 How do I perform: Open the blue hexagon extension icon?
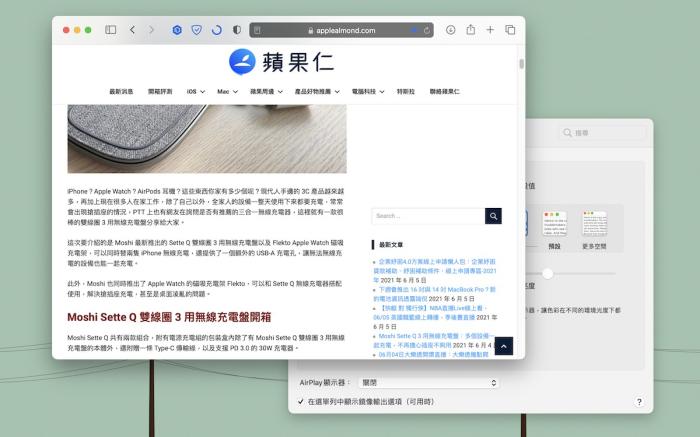tap(177, 30)
